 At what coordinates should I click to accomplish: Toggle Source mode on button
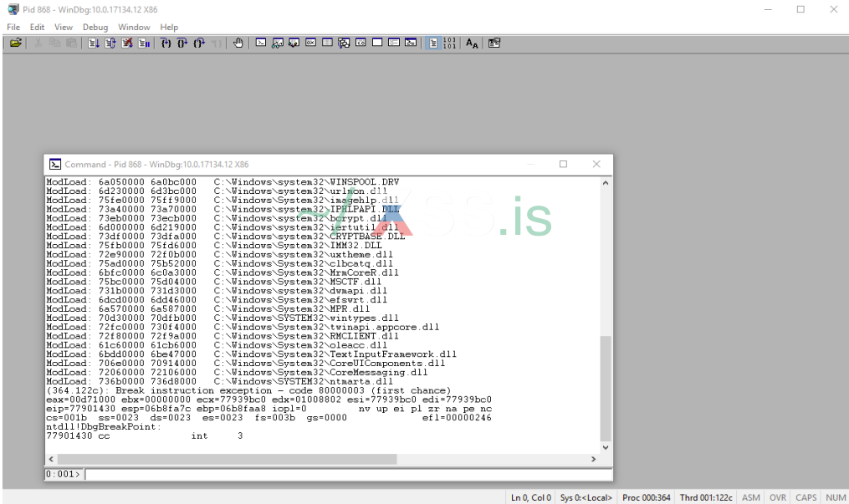coord(433,43)
